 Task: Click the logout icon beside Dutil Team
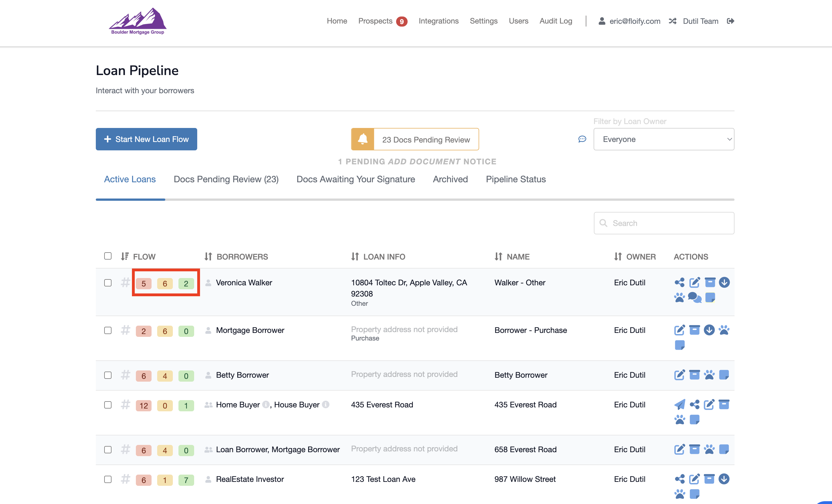click(x=730, y=21)
